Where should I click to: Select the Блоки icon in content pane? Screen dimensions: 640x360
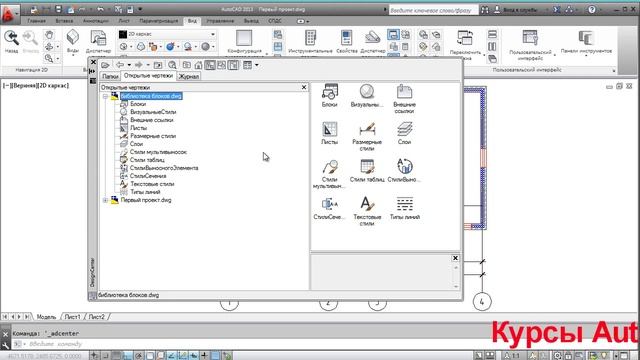click(329, 96)
